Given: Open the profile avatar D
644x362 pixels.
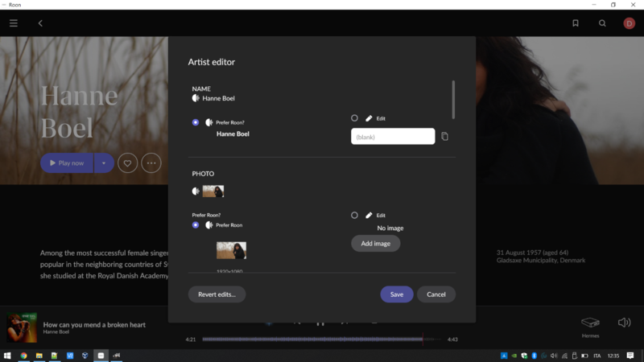Looking at the screenshot, I should (x=629, y=23).
